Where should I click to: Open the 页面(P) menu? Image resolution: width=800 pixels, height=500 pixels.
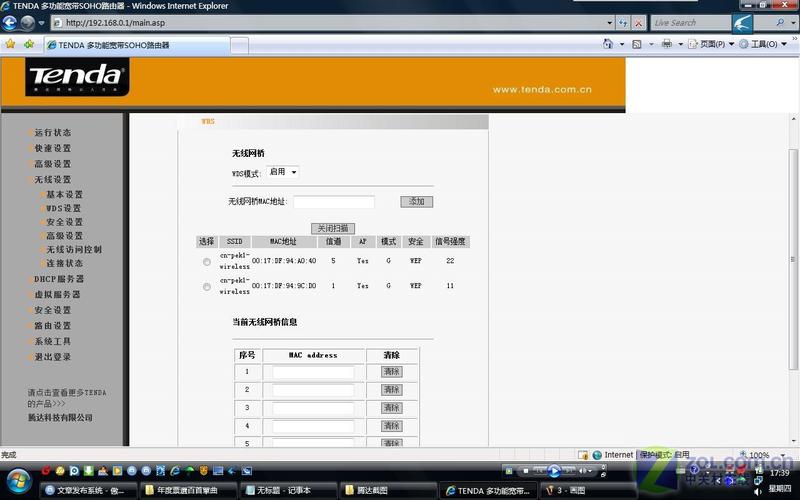pyautogui.click(x=711, y=44)
